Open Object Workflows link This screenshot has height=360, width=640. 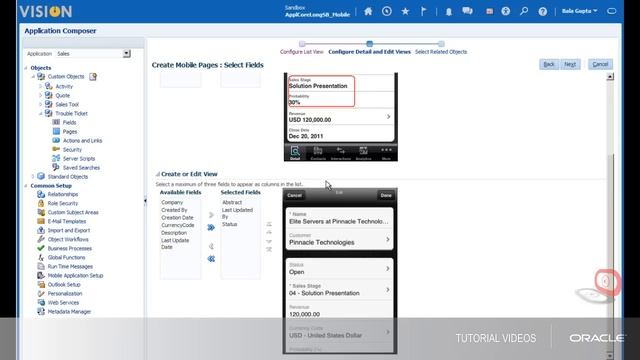[x=68, y=239]
